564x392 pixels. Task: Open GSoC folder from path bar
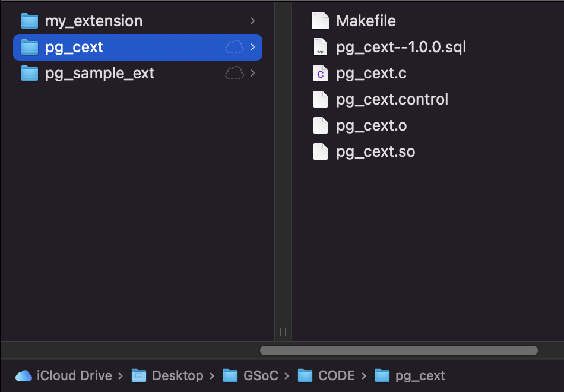tap(261, 375)
